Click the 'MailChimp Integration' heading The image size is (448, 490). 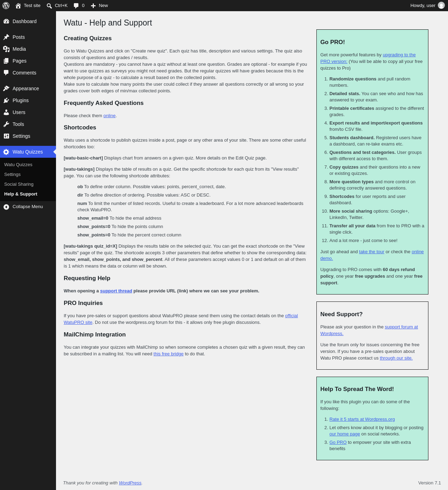click(x=94, y=335)
